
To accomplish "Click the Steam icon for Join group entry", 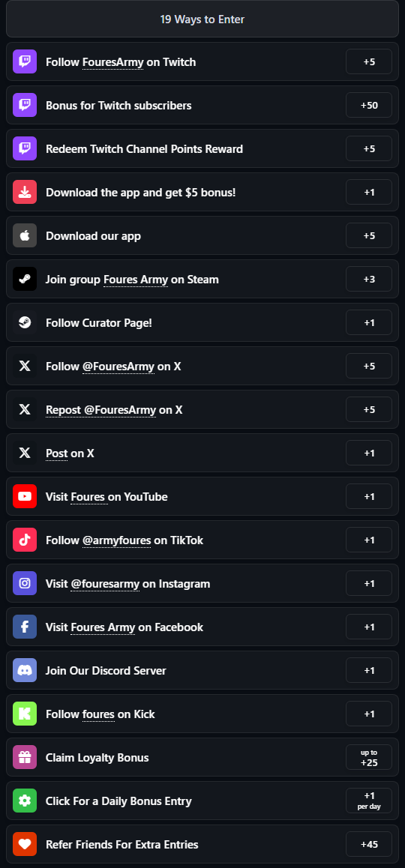I will click(25, 279).
